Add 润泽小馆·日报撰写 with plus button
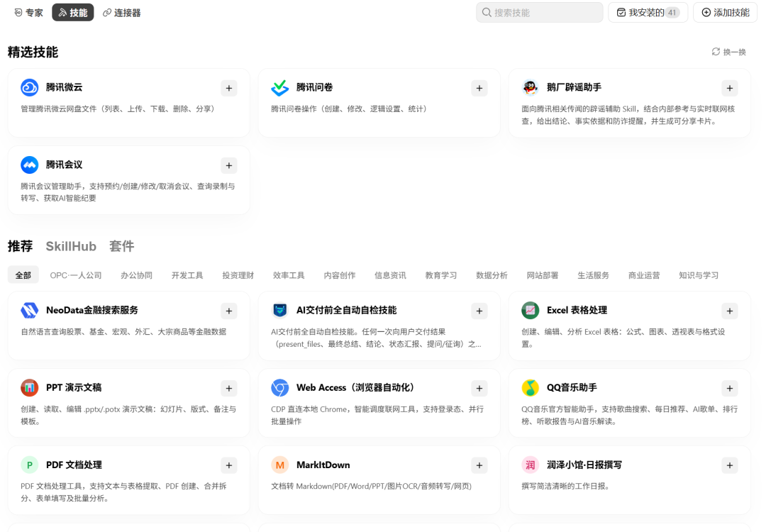Screen dimensions: 766x532 [729, 465]
